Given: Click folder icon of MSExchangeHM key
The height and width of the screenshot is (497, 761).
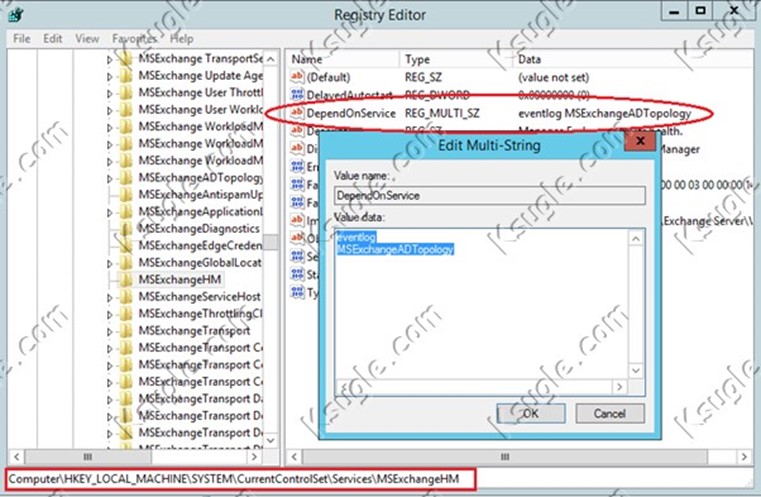Looking at the screenshot, I should pyautogui.click(x=126, y=280).
